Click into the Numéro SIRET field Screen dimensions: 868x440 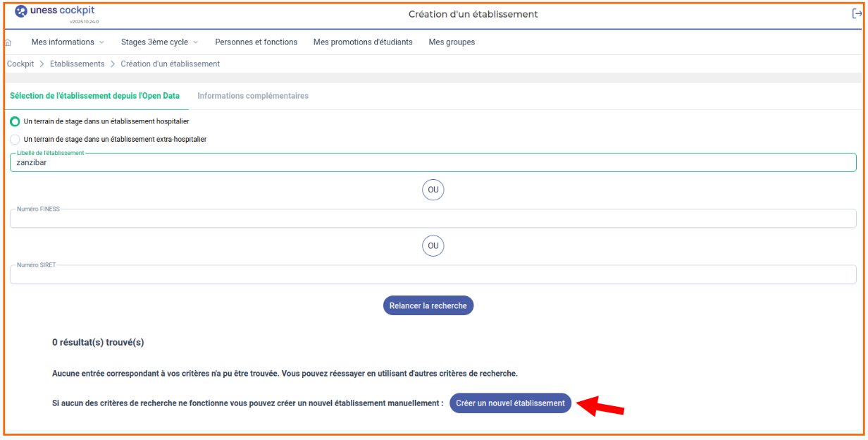433,275
